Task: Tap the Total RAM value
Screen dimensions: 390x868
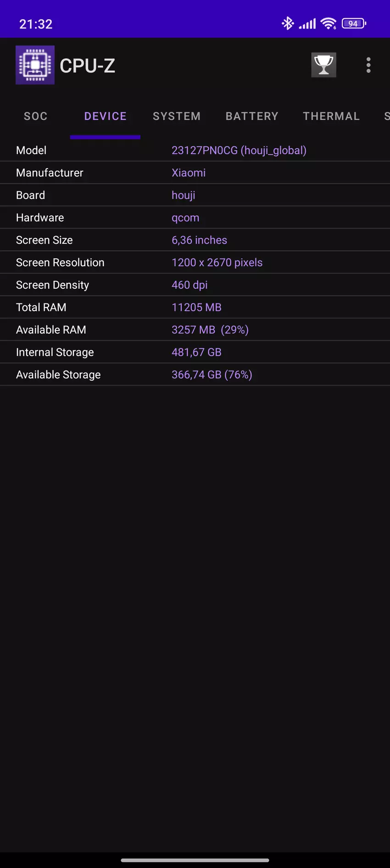Action: coord(196,308)
